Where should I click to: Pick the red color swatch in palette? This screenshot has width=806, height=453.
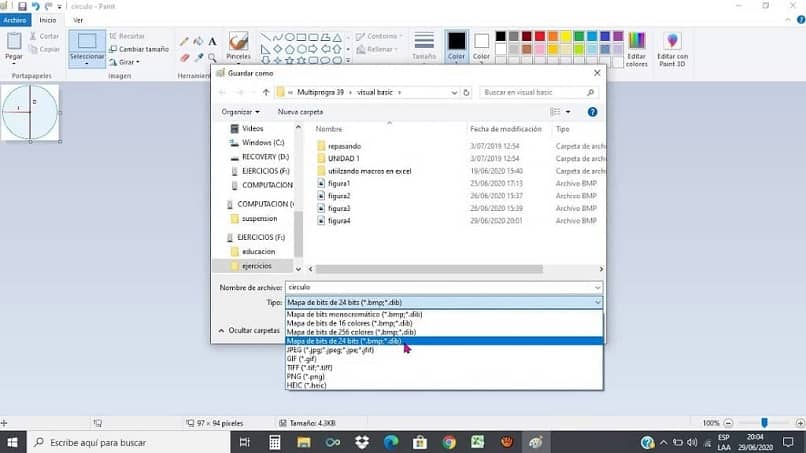pyautogui.click(x=540, y=37)
